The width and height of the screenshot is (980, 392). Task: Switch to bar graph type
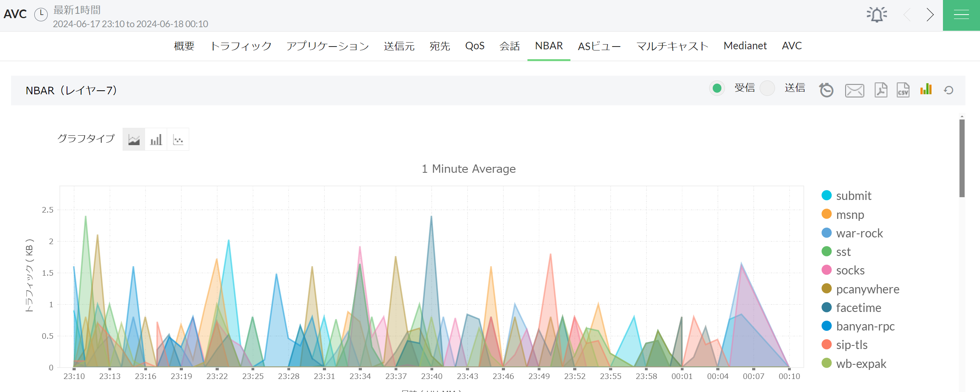tap(156, 140)
